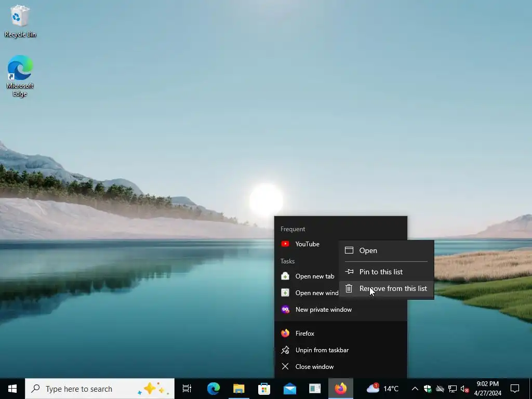Click the crossed-out cloud tray icon
Viewport: 532px width, 399px height.
pyautogui.click(x=440, y=389)
